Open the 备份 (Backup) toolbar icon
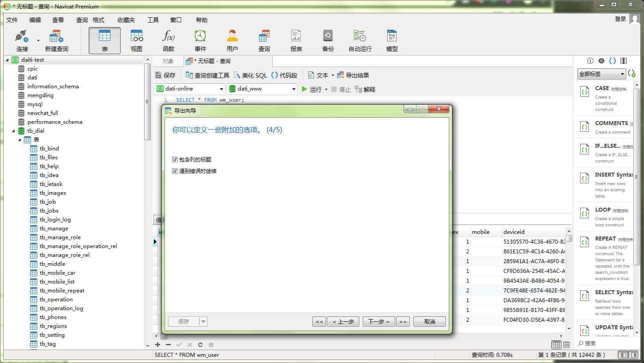This screenshot has width=644, height=363. [x=328, y=40]
